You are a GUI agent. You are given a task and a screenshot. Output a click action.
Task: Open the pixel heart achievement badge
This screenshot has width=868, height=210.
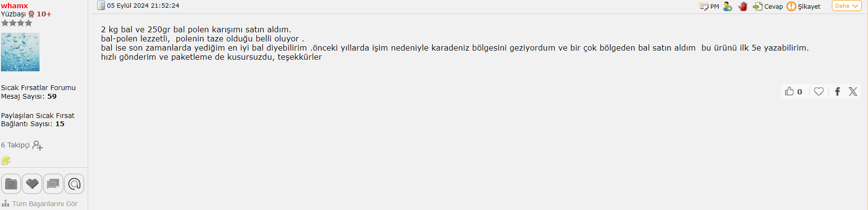pyautogui.click(x=32, y=184)
